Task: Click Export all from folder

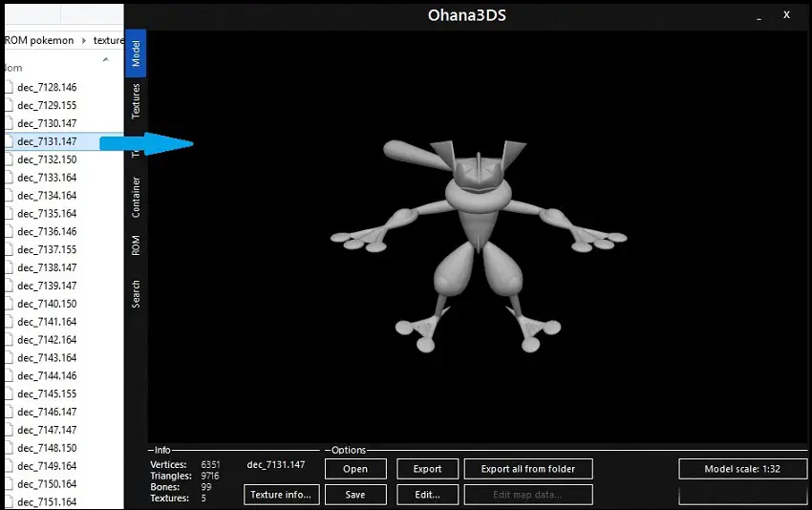Action: 528,469
